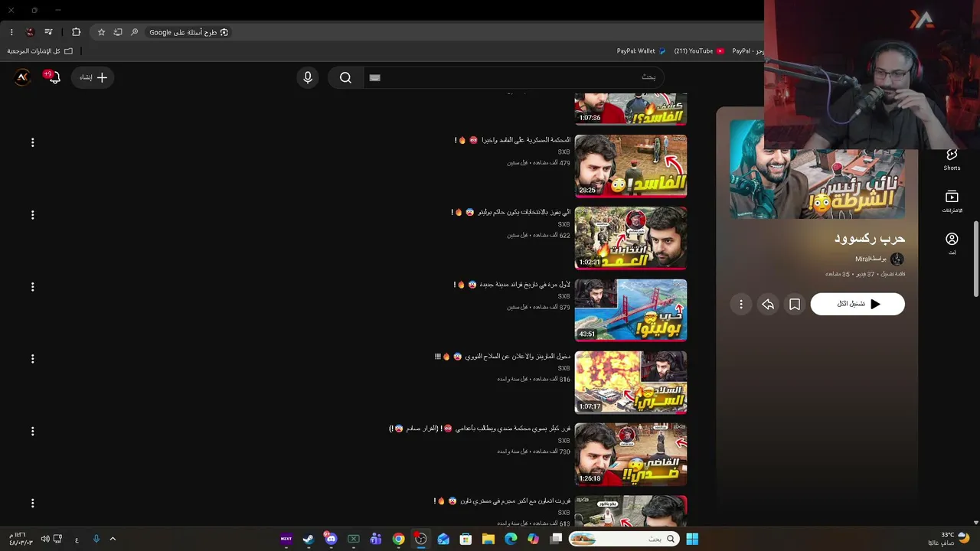Open Steam from the taskbar

click(x=308, y=540)
